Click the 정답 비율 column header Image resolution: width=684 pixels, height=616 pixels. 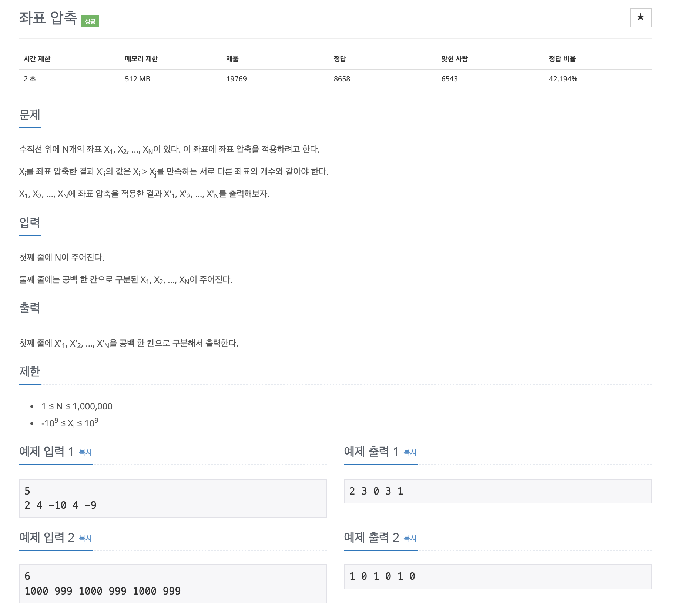coord(562,58)
